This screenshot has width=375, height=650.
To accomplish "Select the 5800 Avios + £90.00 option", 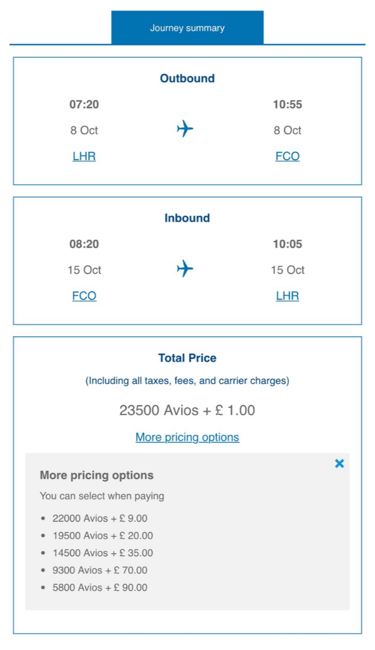I will click(x=100, y=588).
